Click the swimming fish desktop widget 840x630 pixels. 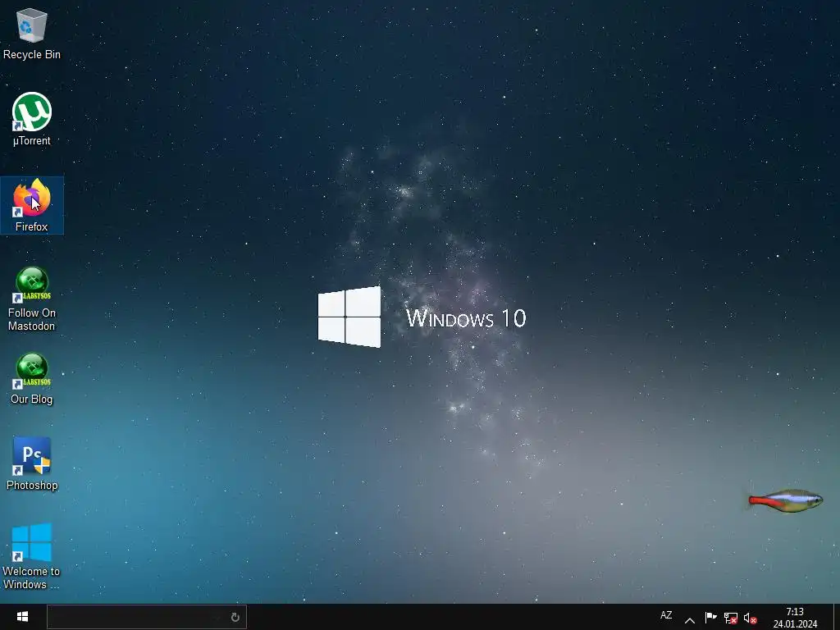click(786, 500)
